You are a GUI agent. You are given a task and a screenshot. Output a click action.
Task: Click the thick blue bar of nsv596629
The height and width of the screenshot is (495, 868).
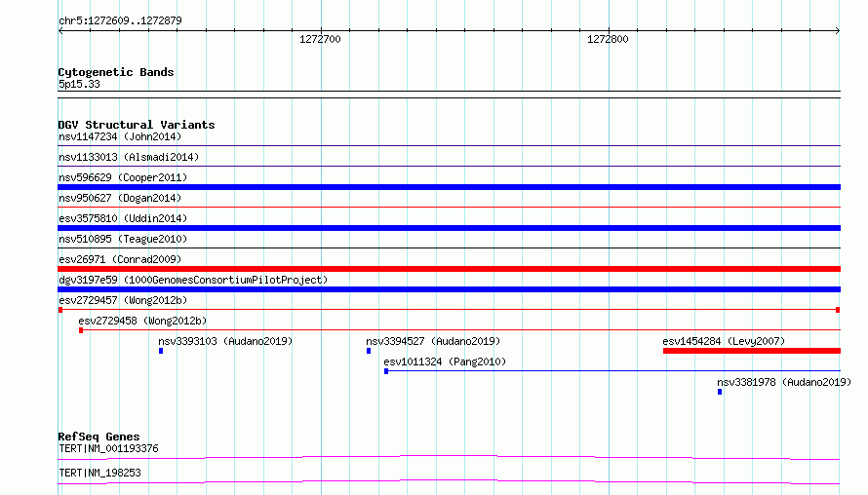[449, 187]
